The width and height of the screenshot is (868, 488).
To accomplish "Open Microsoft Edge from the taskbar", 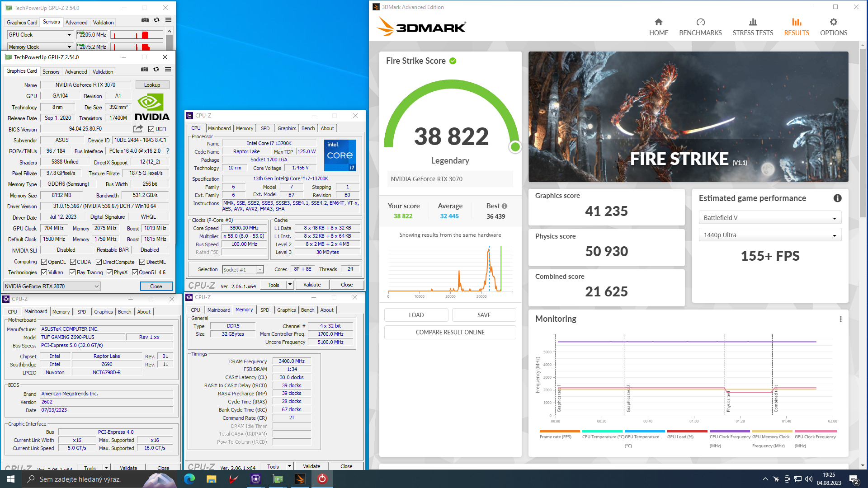I will [x=189, y=479].
